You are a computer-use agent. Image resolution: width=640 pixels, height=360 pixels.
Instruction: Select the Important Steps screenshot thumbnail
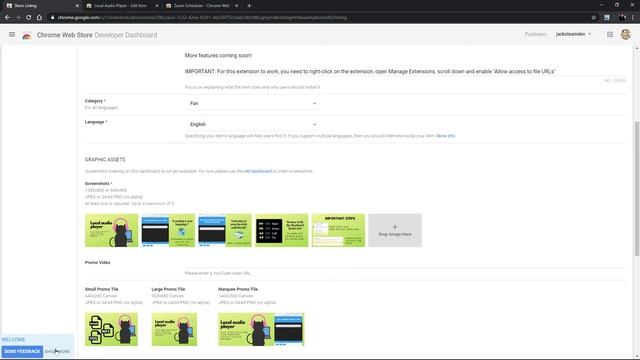338,230
